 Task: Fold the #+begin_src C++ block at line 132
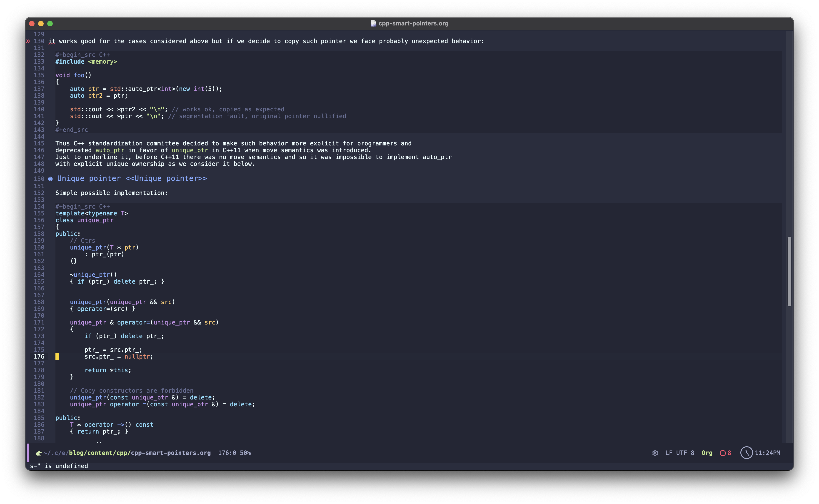[x=82, y=55]
